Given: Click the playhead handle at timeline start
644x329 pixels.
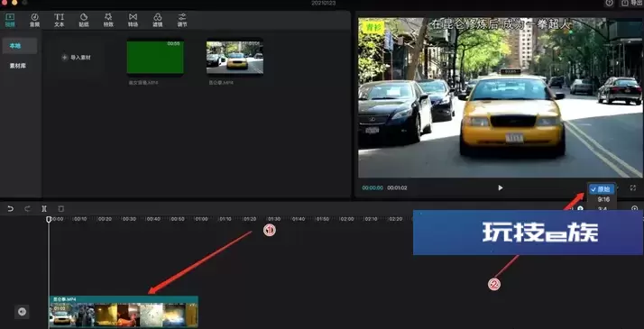Looking at the screenshot, I should coord(49,219).
